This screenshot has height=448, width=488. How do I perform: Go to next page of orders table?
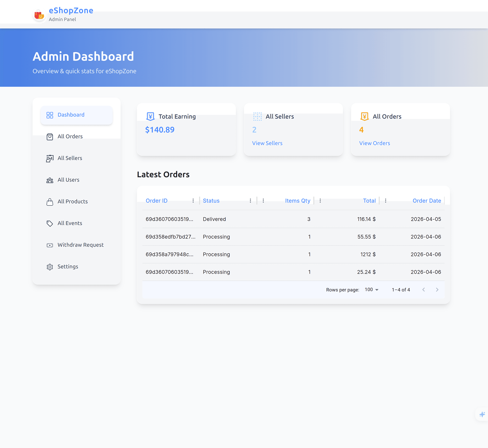pos(437,290)
